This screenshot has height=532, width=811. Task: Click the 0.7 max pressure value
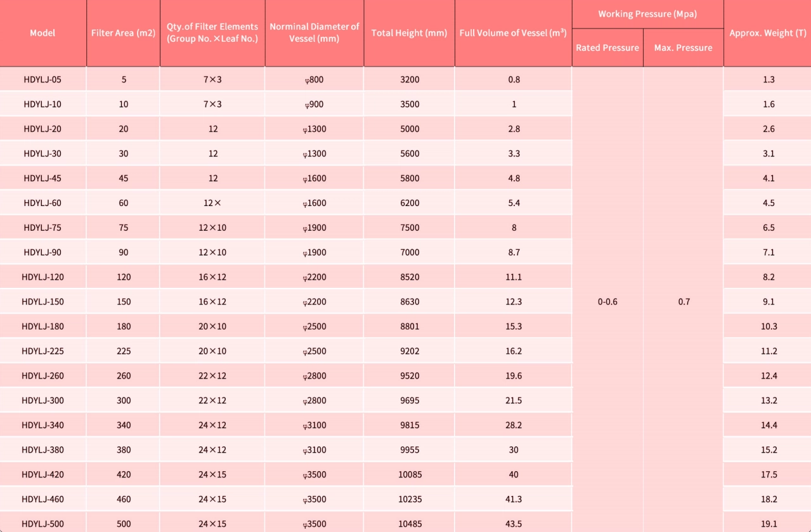(x=682, y=301)
